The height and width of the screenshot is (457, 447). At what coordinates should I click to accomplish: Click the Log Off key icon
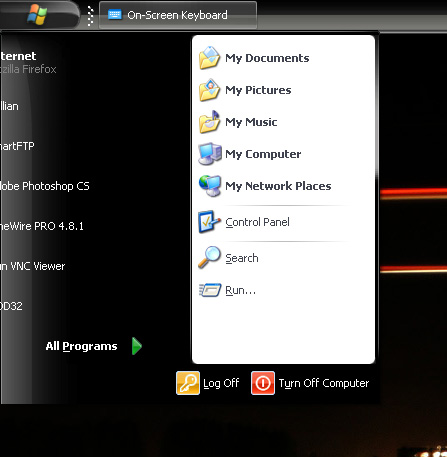click(188, 383)
